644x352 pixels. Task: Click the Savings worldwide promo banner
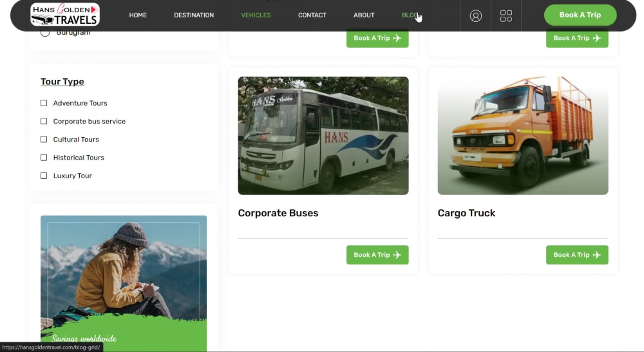point(124,283)
